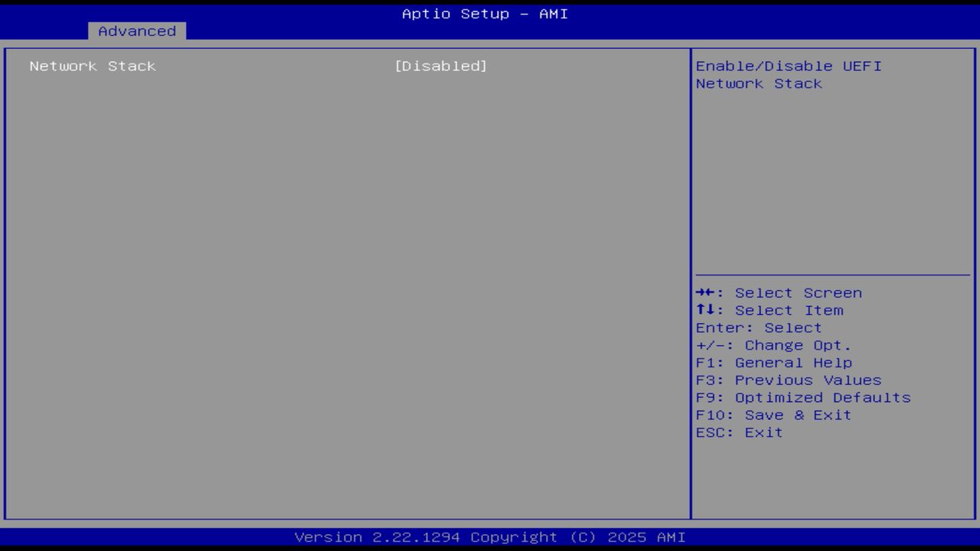Click the F3 Previous Values hint
This screenshot has height=551, width=980.
click(x=789, y=380)
